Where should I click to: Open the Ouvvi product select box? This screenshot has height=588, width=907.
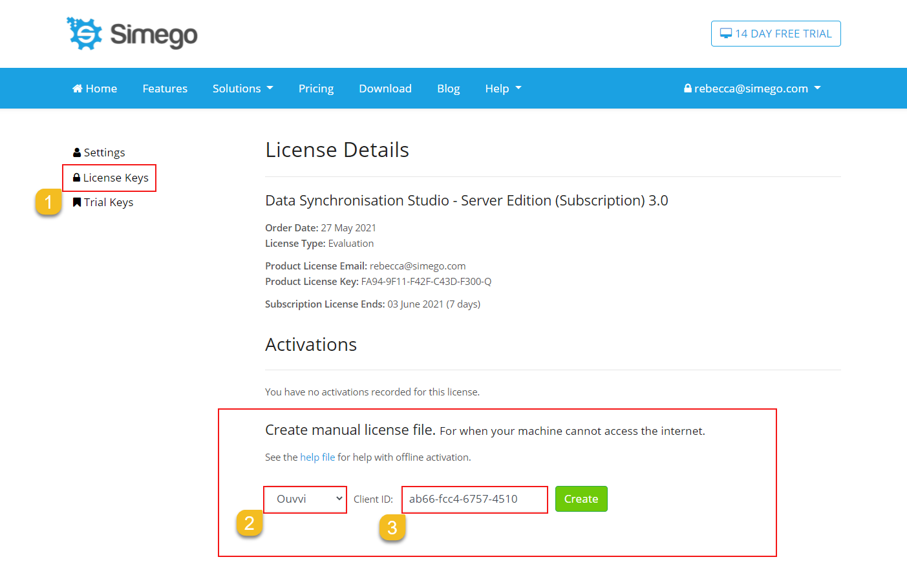[x=305, y=499]
